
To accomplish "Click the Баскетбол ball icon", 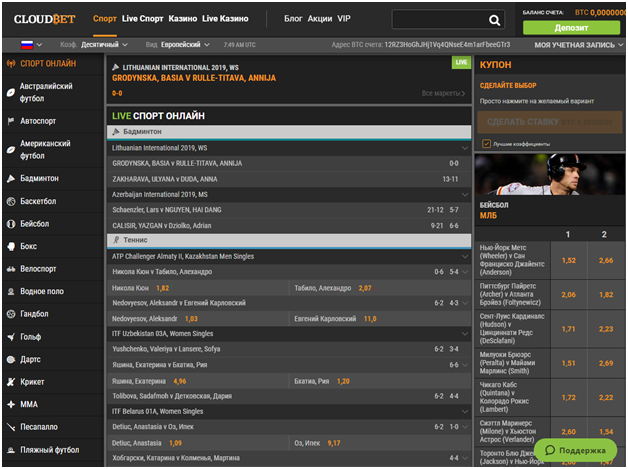I will coord(11,201).
